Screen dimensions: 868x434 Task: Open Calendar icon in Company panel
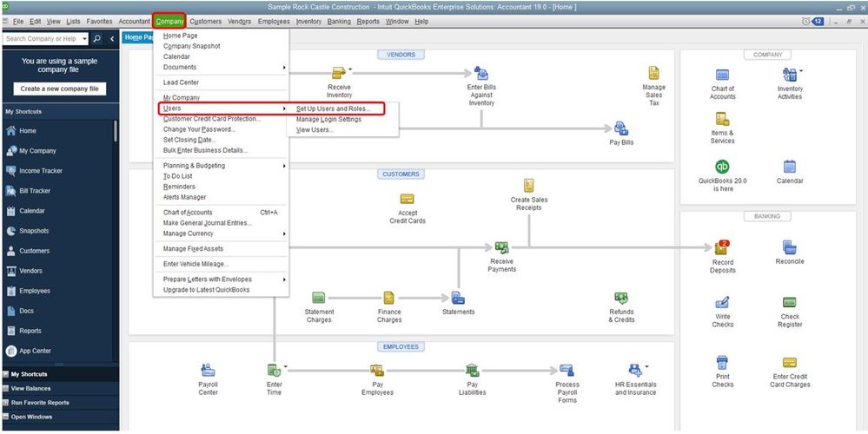click(x=790, y=167)
